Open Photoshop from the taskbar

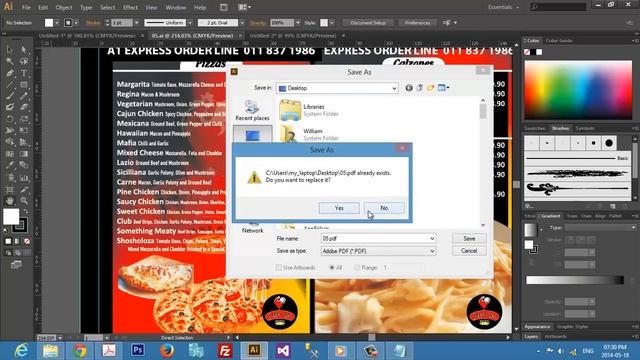138,350
